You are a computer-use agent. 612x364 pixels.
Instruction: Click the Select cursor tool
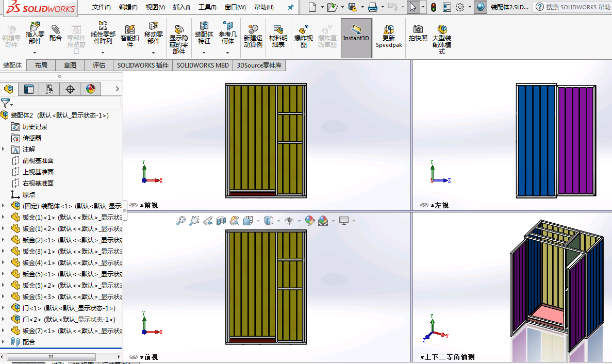click(x=412, y=7)
